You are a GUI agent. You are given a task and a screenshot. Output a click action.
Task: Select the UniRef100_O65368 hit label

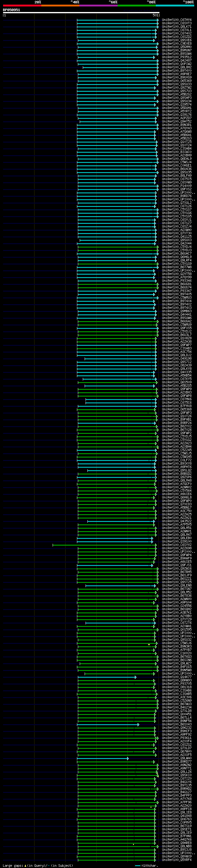click(x=176, y=410)
